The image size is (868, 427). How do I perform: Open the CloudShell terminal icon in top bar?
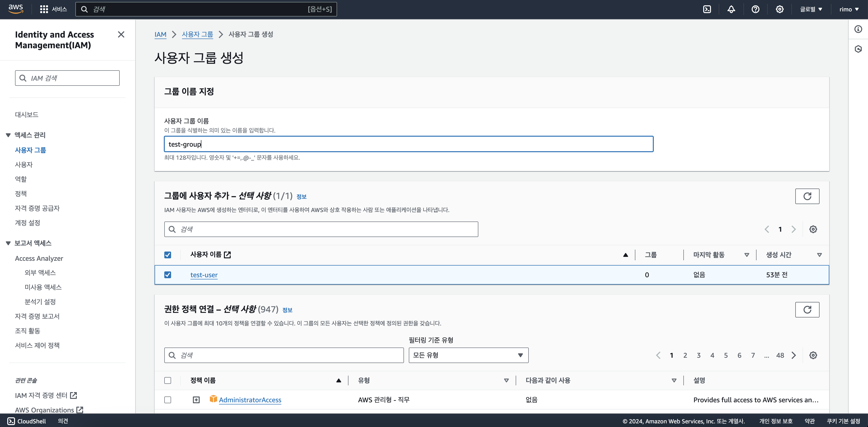click(x=707, y=9)
